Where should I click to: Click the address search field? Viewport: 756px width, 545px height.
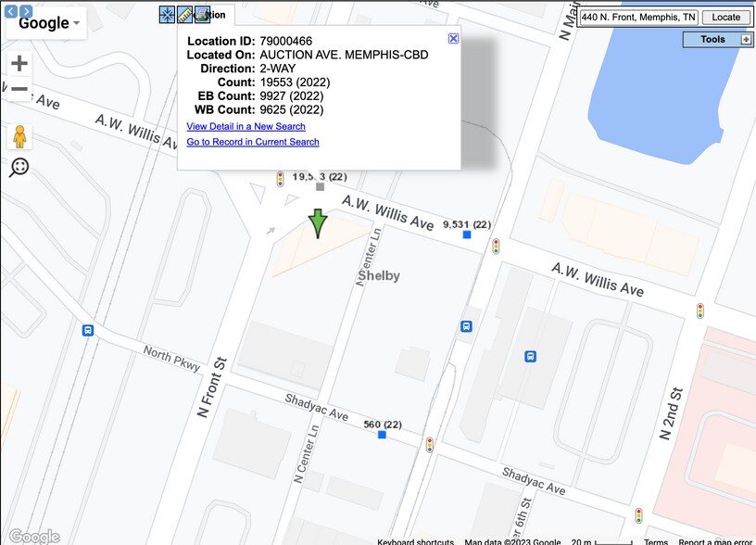click(637, 17)
